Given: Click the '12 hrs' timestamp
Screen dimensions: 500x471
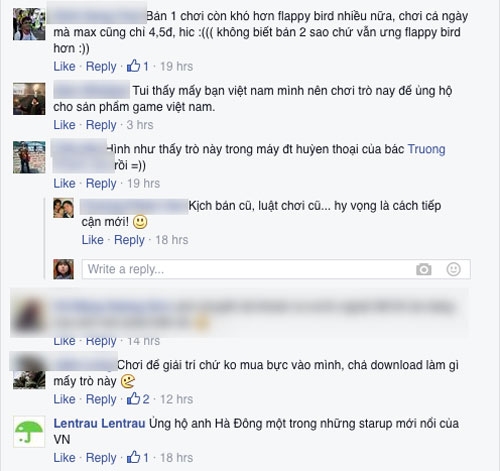Looking at the screenshot, I should pos(176,399).
